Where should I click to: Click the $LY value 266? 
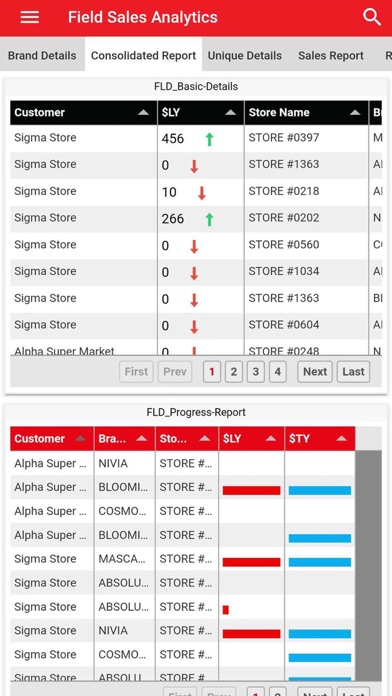tap(173, 219)
